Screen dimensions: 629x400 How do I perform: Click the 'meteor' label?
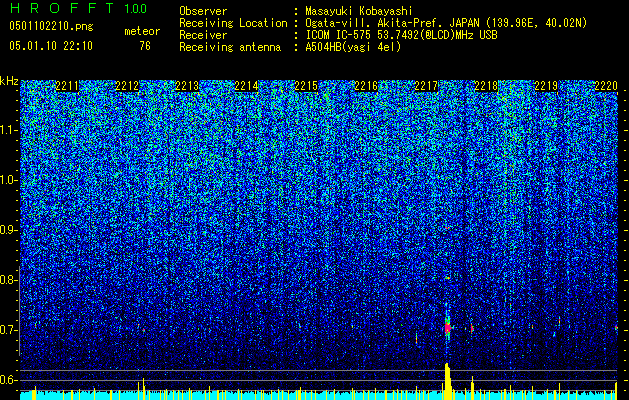(142, 31)
